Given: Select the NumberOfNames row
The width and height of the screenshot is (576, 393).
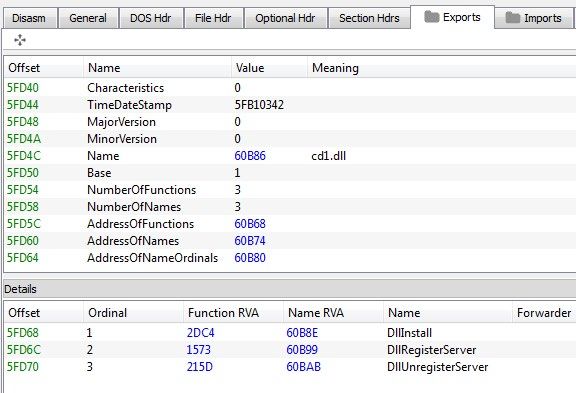Looking at the screenshot, I should [x=289, y=207].
